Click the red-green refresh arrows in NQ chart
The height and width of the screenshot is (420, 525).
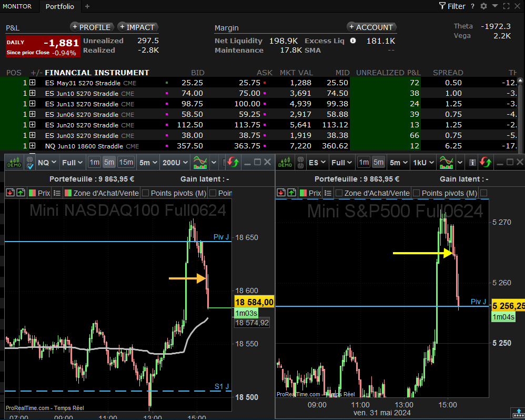(x=233, y=163)
